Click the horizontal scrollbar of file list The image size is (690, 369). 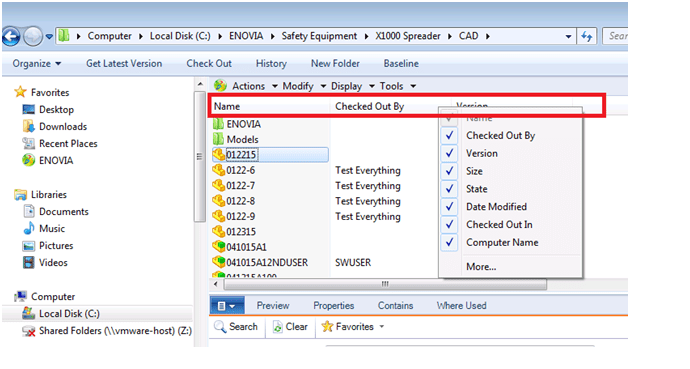[x=385, y=284]
